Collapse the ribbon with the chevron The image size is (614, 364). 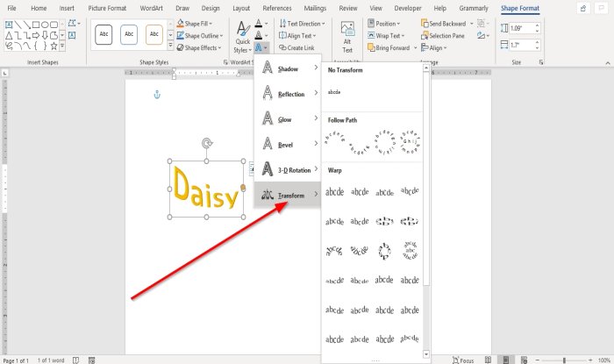(607, 62)
